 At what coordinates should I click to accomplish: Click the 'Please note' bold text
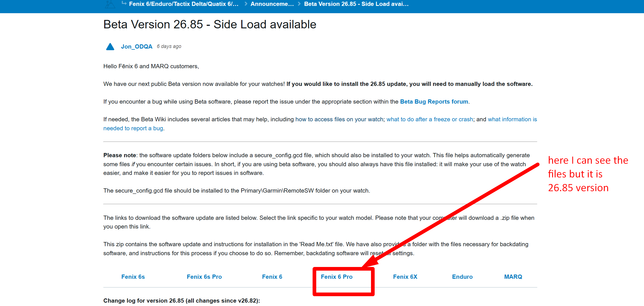click(x=120, y=155)
